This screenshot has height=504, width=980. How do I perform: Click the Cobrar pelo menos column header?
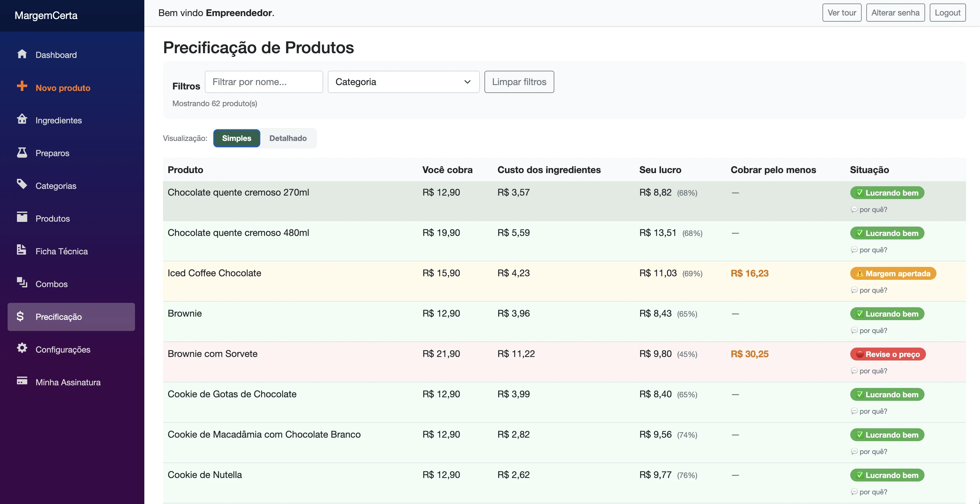click(773, 170)
